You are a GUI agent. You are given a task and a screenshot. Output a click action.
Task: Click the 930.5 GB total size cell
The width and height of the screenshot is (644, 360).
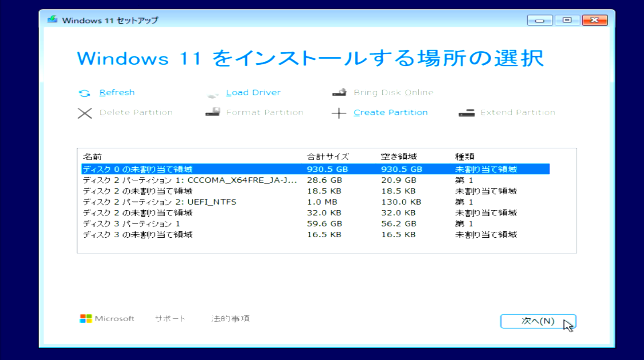pos(327,169)
